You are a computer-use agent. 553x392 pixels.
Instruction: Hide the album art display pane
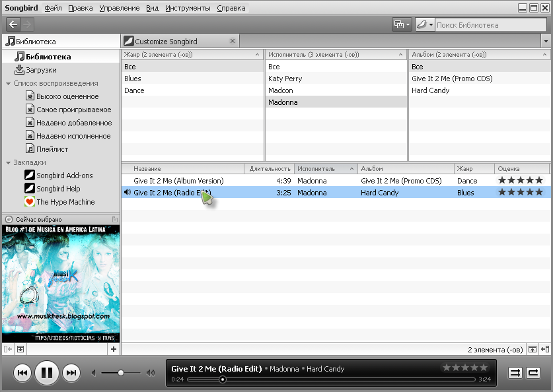click(20, 349)
